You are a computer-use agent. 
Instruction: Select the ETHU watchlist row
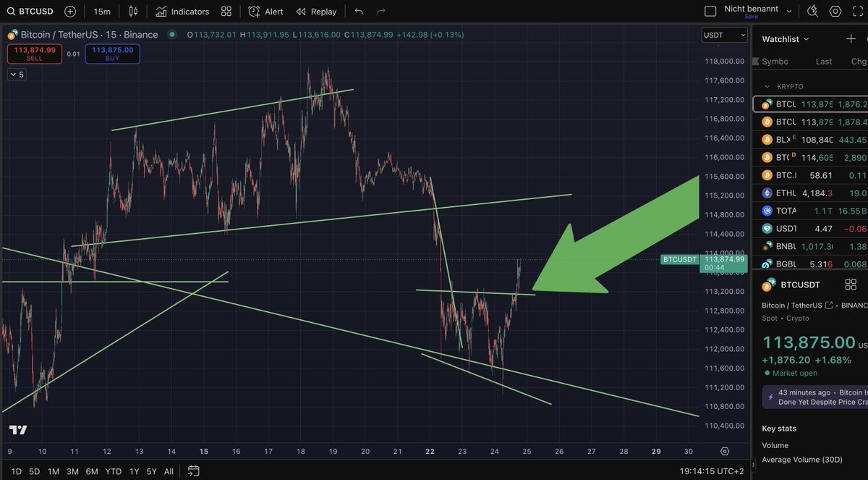pos(810,193)
